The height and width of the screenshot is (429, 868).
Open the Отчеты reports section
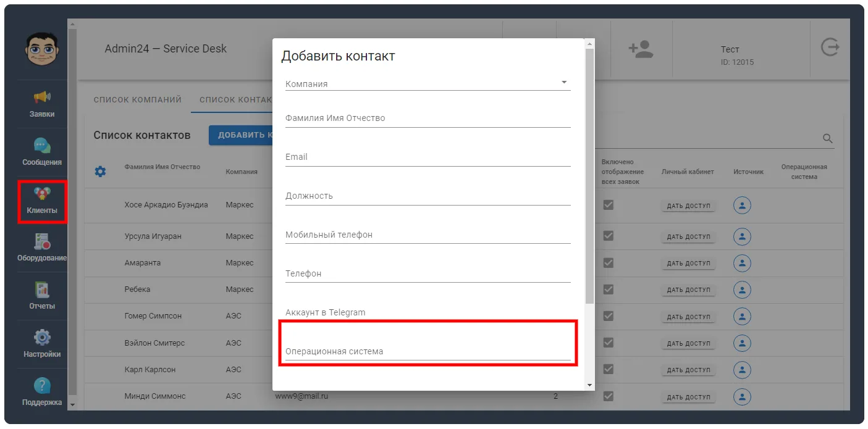pyautogui.click(x=42, y=296)
